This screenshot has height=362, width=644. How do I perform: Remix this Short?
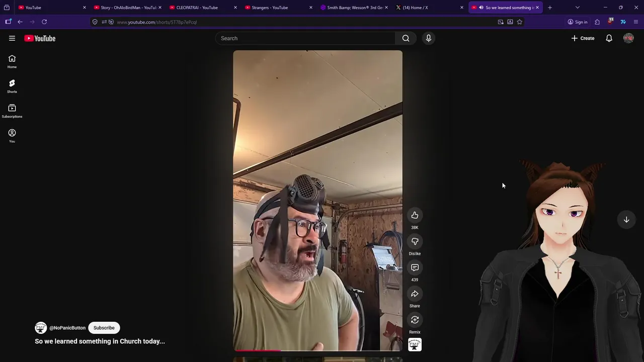click(x=415, y=320)
